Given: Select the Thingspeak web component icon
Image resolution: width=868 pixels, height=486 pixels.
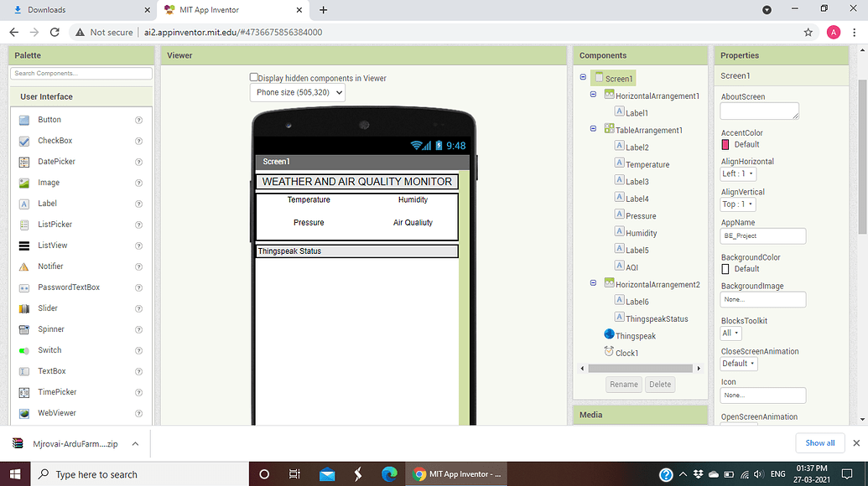Looking at the screenshot, I should [x=609, y=335].
